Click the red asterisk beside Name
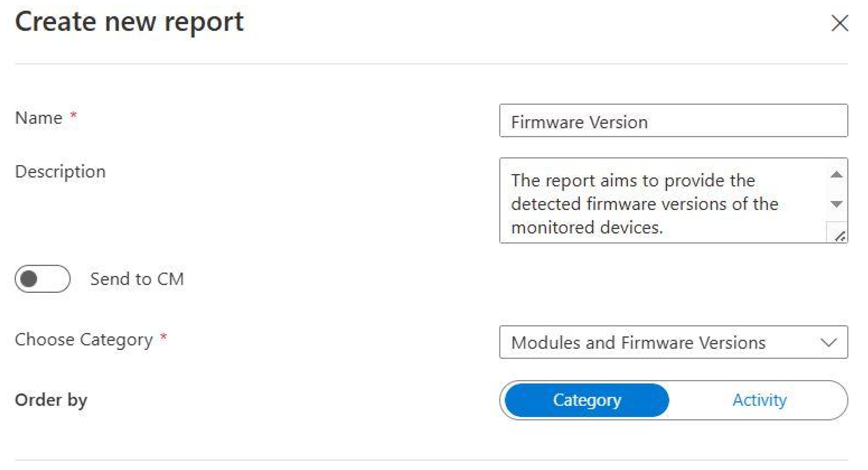The width and height of the screenshot is (868, 470). (x=74, y=116)
